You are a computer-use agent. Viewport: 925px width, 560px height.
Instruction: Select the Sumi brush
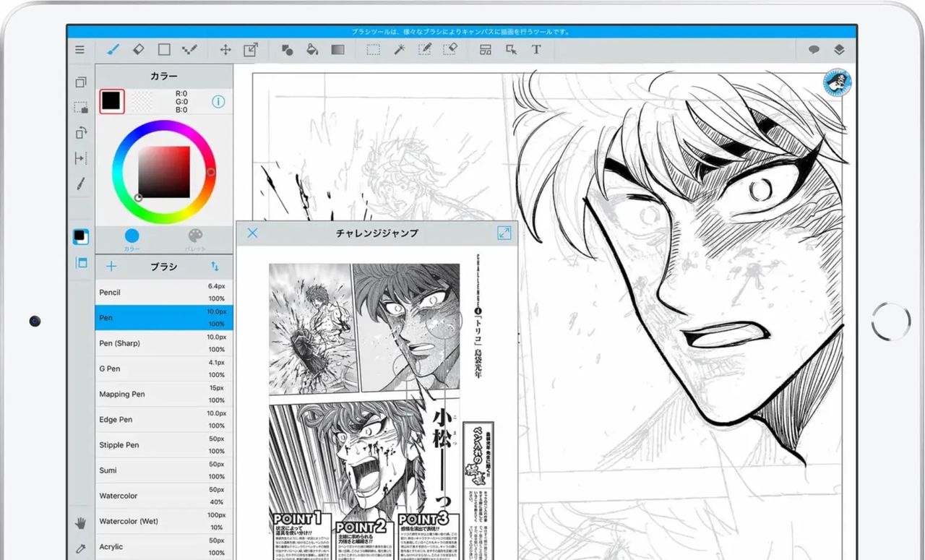[x=164, y=470]
